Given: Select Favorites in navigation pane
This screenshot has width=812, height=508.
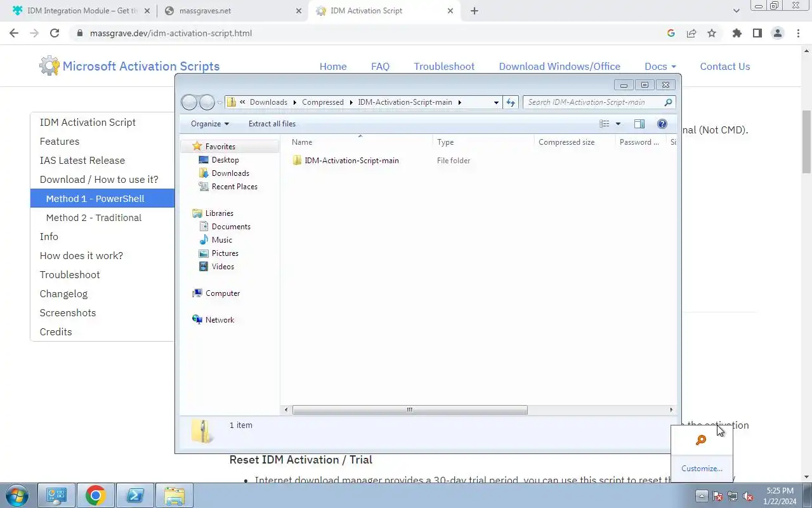Looking at the screenshot, I should pyautogui.click(x=220, y=147).
